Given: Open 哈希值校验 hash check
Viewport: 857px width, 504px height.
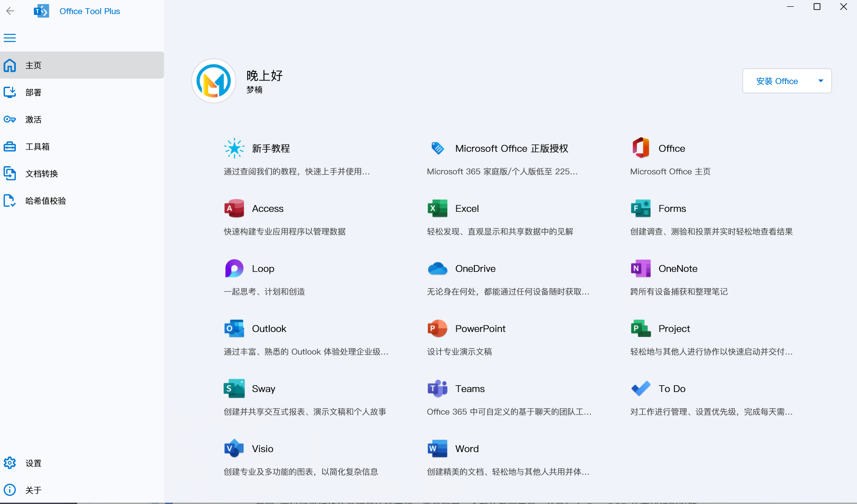Looking at the screenshot, I should click(82, 201).
